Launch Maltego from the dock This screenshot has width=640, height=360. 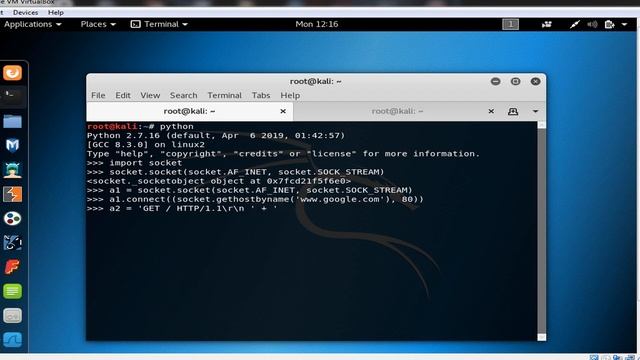click(x=12, y=243)
